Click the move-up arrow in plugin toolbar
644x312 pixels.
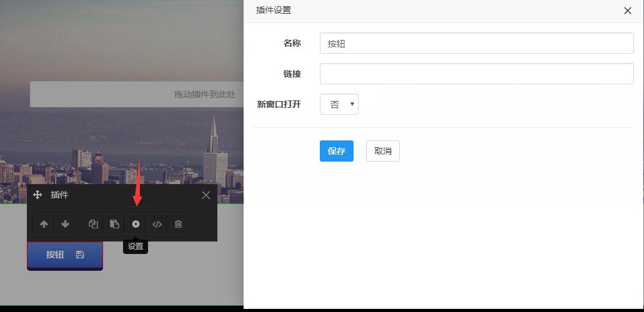point(44,224)
